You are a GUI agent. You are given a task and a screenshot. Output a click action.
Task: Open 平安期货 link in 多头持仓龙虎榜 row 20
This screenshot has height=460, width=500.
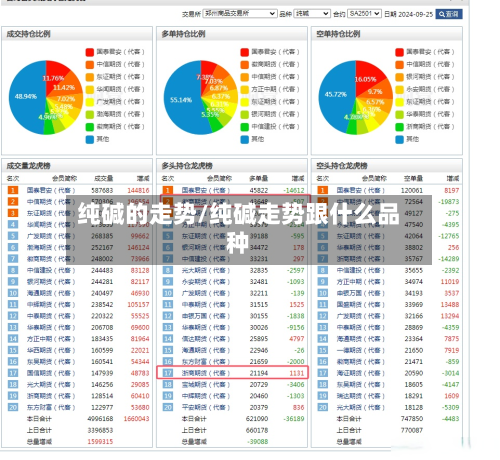[x=206, y=407]
